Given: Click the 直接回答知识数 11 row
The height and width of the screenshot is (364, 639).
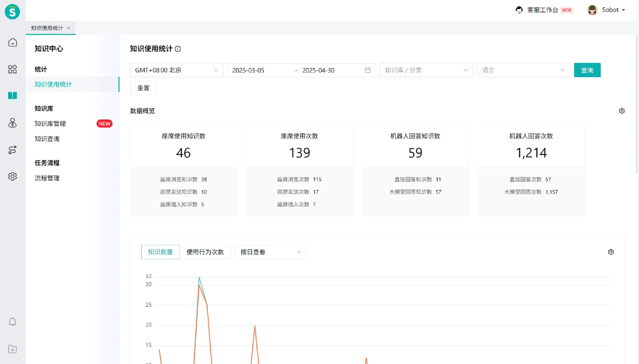Looking at the screenshot, I should [x=418, y=179].
